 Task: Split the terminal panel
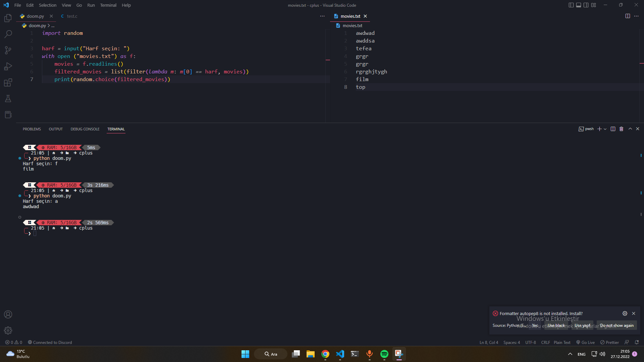click(x=613, y=129)
